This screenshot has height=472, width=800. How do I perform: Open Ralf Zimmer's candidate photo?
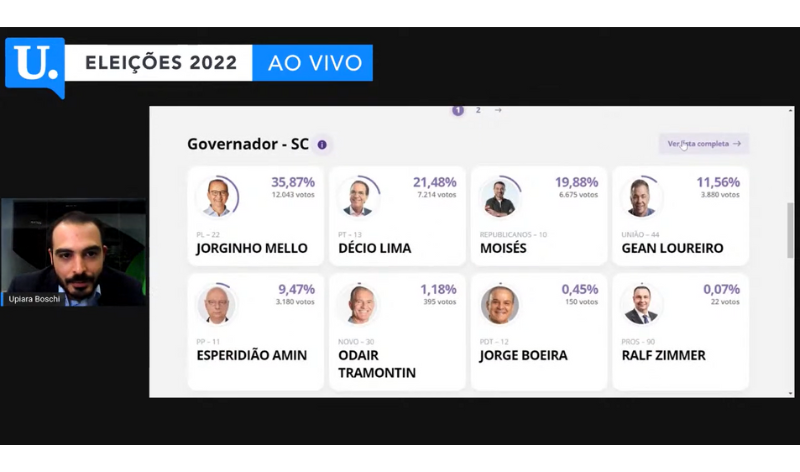pyautogui.click(x=641, y=305)
